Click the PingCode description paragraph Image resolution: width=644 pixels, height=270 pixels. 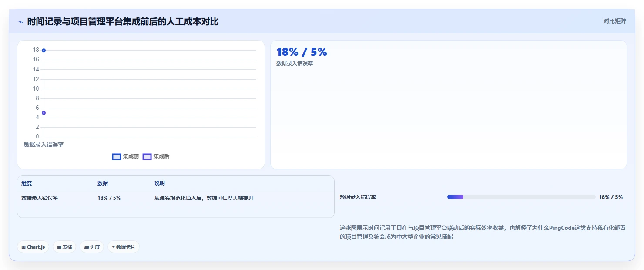(483, 232)
